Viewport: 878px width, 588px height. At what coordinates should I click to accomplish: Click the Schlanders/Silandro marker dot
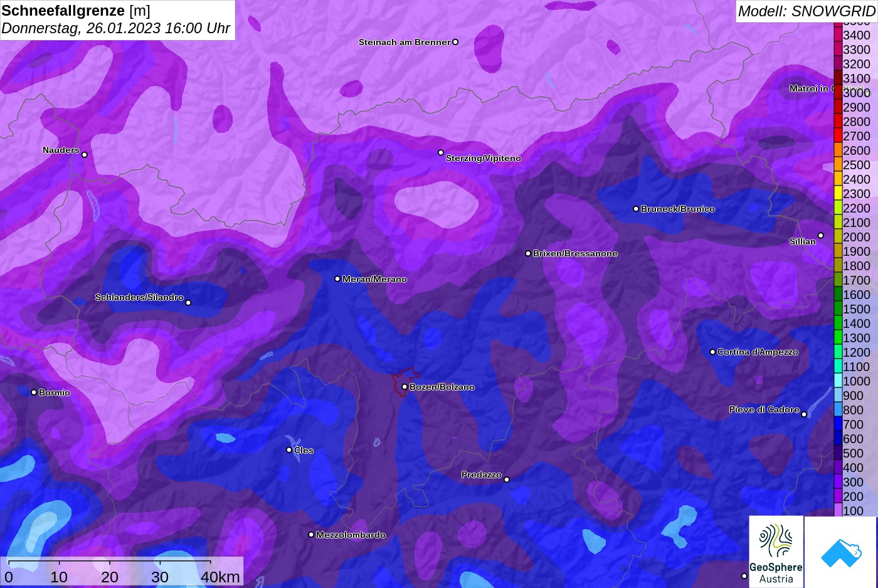click(x=188, y=303)
